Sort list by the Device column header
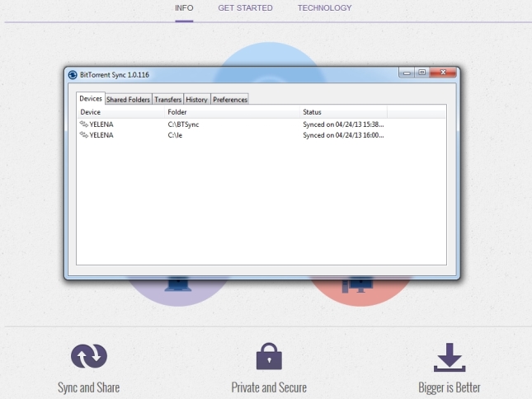Screen dimensions: 532x399 [x=120, y=112]
